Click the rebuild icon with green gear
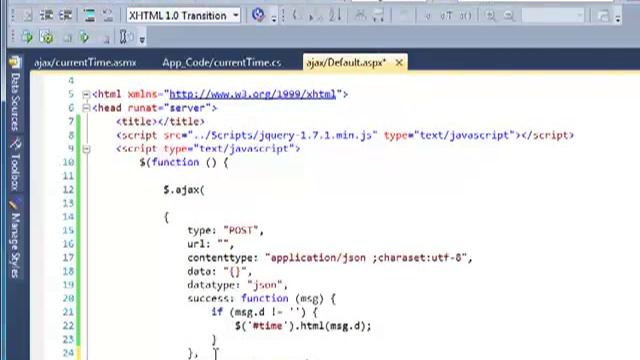The image size is (640, 360). tap(47, 38)
